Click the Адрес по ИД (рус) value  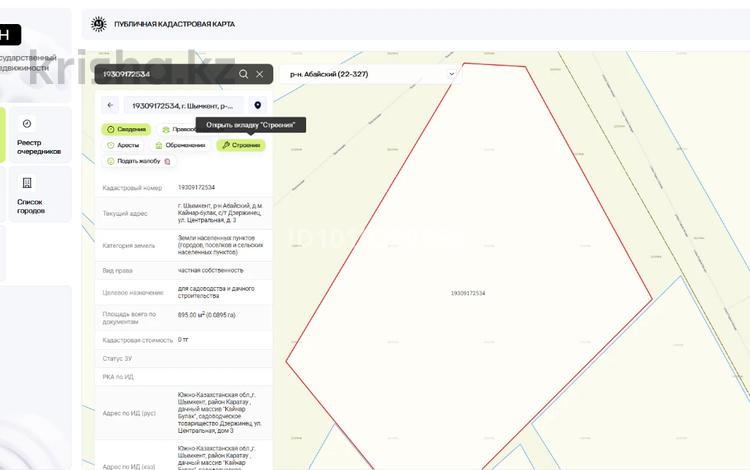219,413
